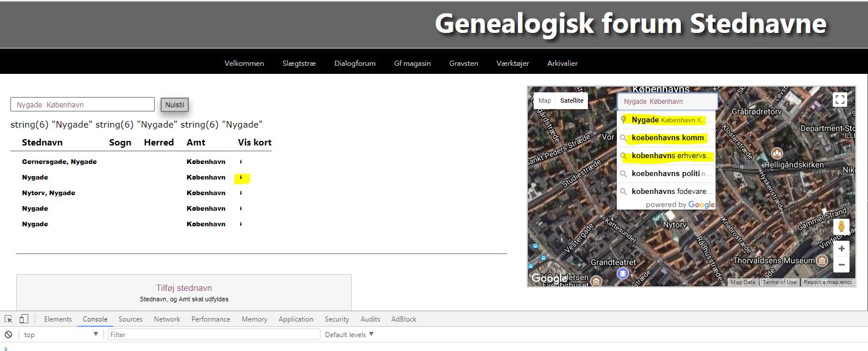Image resolution: width=868 pixels, height=351 pixels.
Task: Switch to the Network tab in DevTools
Action: pos(167,319)
